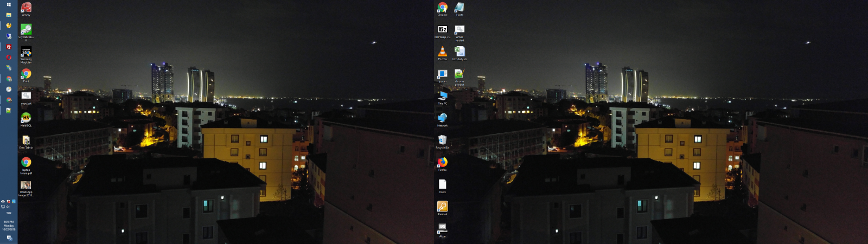Launch the VLC TV.m3u playlist icon
The width and height of the screenshot is (868, 244).
click(442, 52)
